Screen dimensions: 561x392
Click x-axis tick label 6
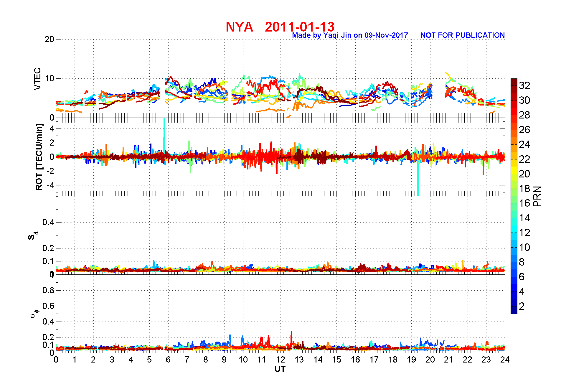[x=168, y=360]
